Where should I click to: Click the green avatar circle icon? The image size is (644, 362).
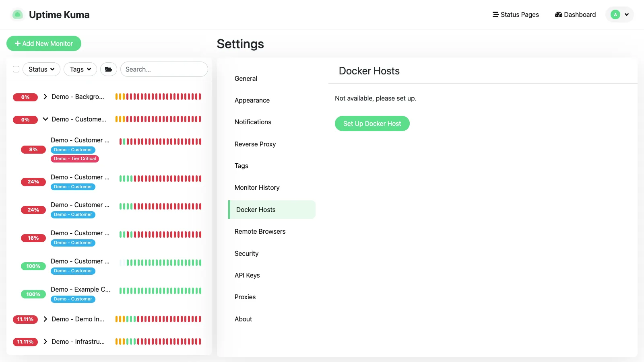point(615,14)
